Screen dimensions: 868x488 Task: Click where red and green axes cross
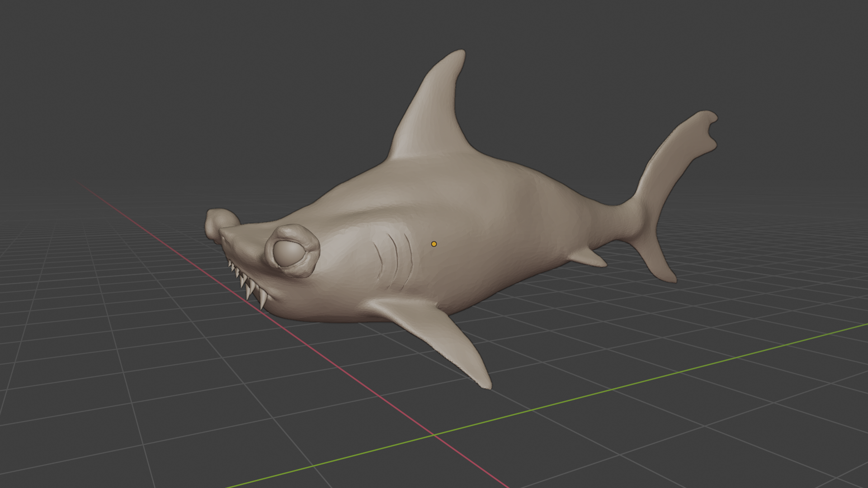[434, 435]
